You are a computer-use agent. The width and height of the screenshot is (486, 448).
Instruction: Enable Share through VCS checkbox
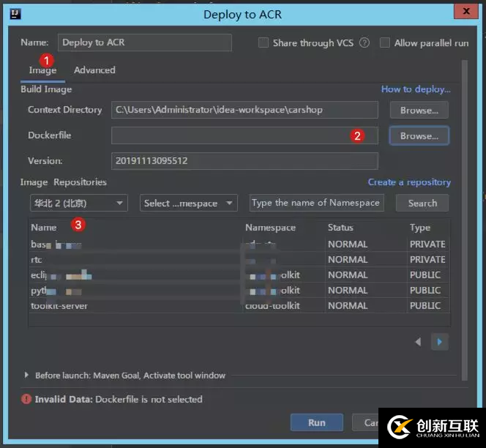click(x=263, y=42)
